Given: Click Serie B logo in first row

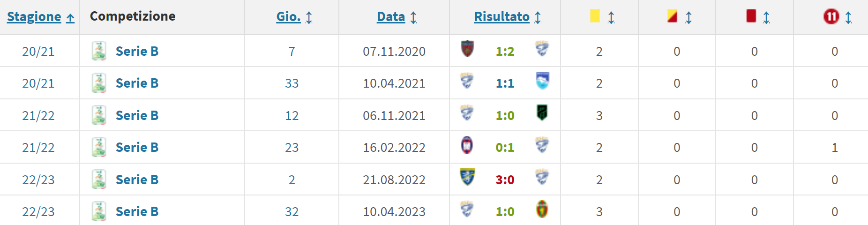Looking at the screenshot, I should click(x=99, y=51).
